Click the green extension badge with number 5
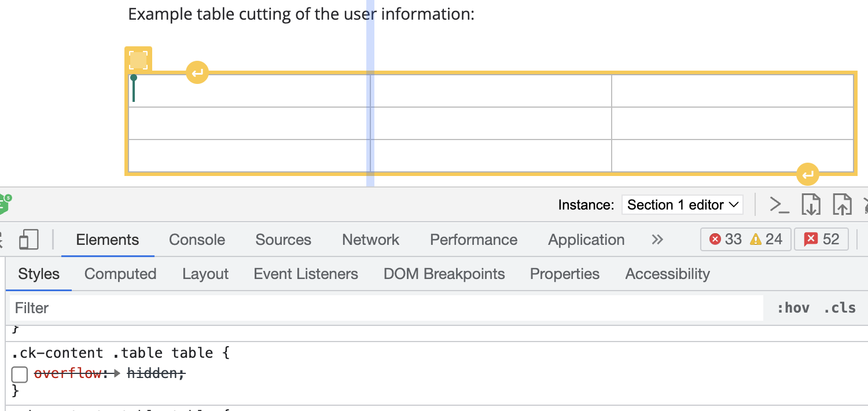The image size is (868, 411). (6, 203)
